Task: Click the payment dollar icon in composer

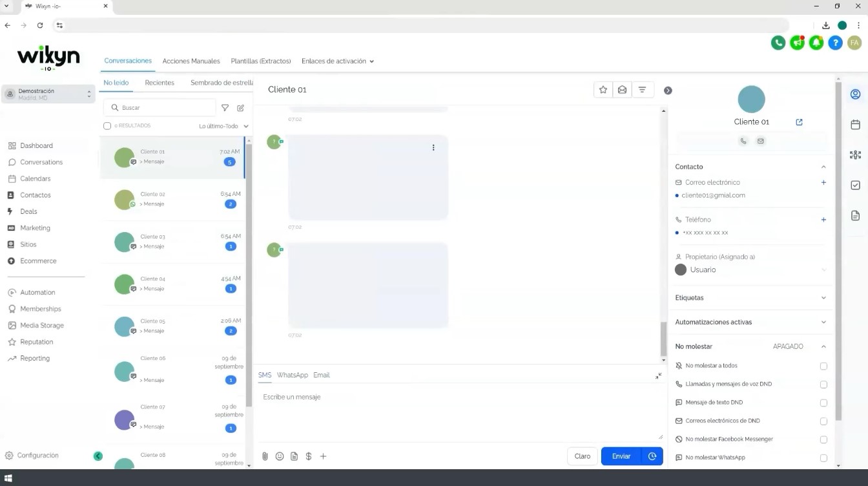Action: (x=309, y=456)
